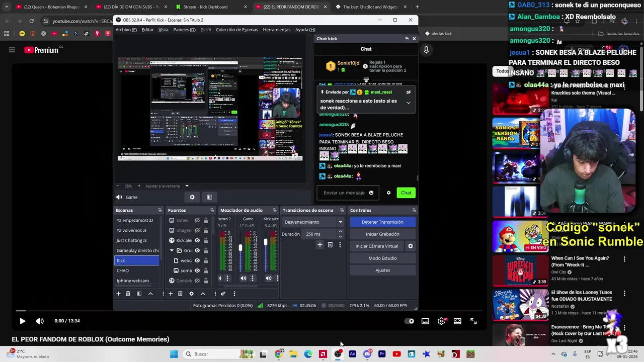Image resolution: width=644 pixels, height=362 pixels.
Task: Open Editar menu in OBS
Action: [x=147, y=30]
